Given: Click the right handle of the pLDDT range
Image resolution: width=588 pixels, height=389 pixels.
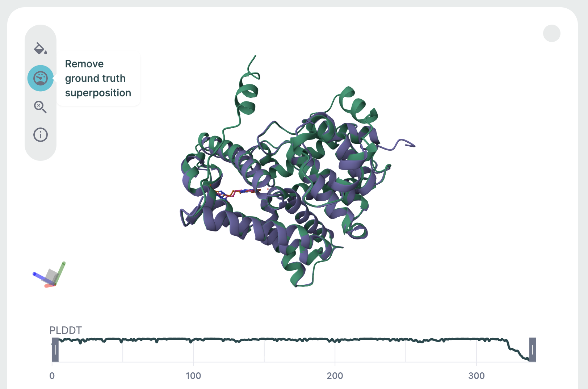Looking at the screenshot, I should [532, 350].
